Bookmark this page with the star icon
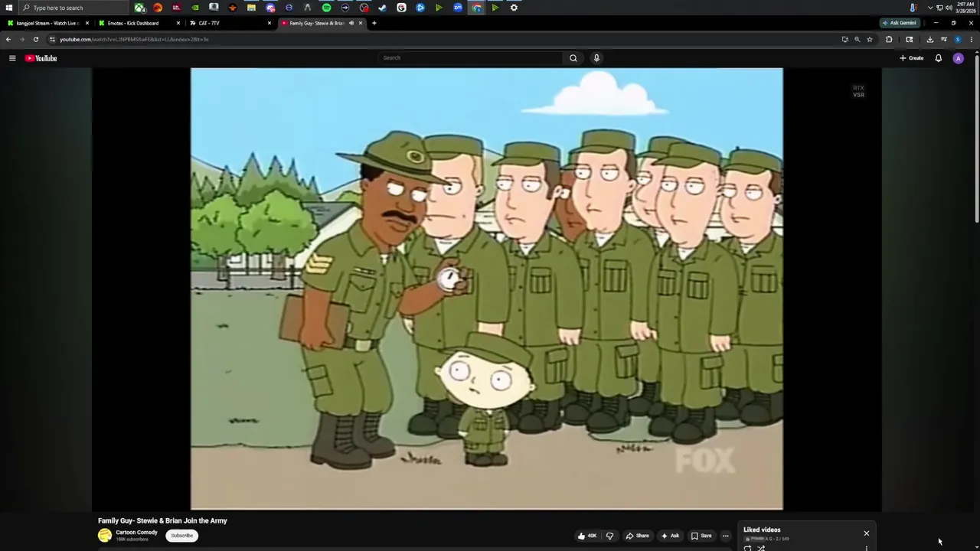The height and width of the screenshot is (551, 980). tap(870, 39)
